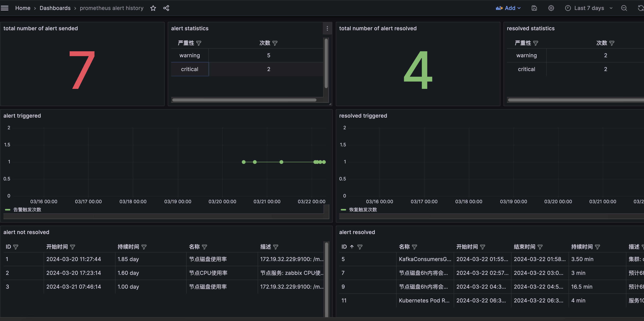
Task: Select KafkaConsumersG... name cell
Action: (x=425, y=259)
